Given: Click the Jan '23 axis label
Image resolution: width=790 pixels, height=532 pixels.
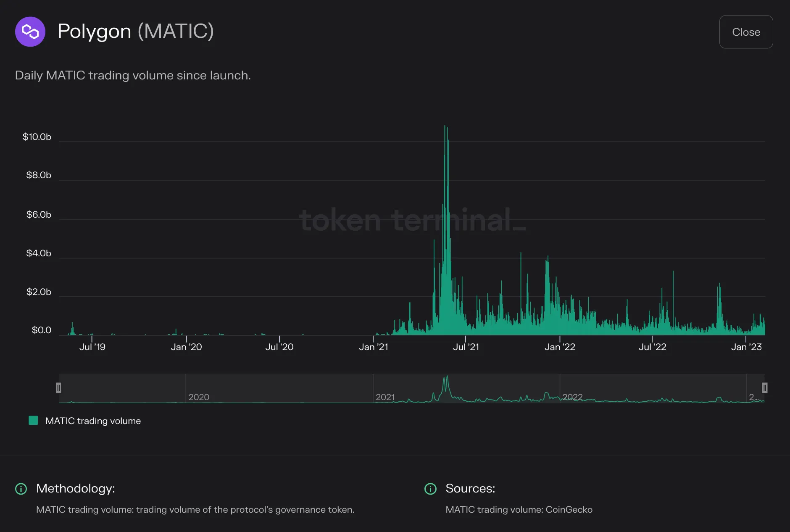Looking at the screenshot, I should point(746,347).
